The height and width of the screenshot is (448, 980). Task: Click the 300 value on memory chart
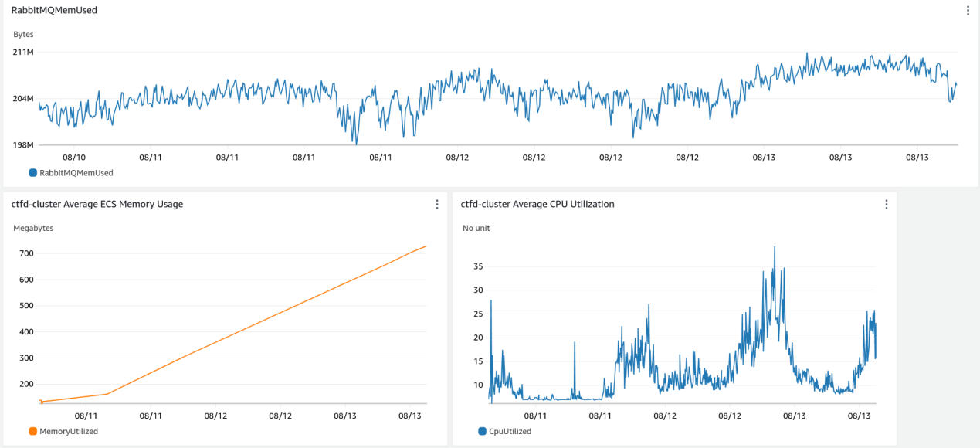pyautogui.click(x=27, y=358)
